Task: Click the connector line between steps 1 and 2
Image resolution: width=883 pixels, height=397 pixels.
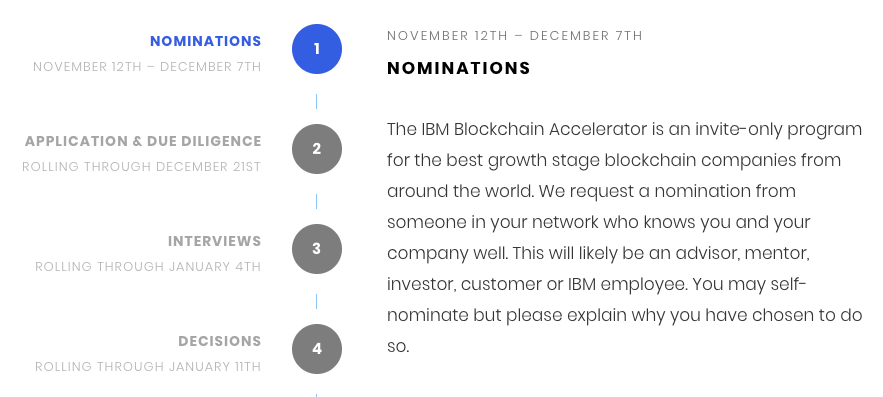Action: [x=316, y=101]
